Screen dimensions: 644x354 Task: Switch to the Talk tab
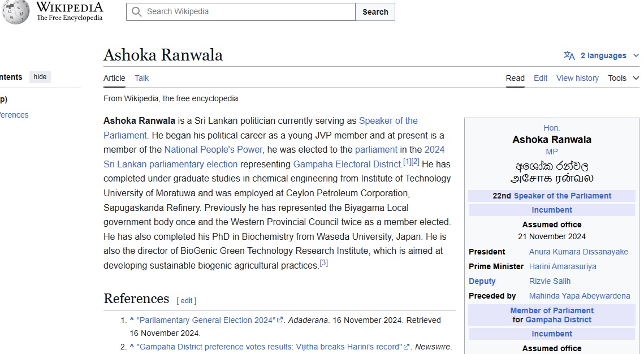click(141, 78)
